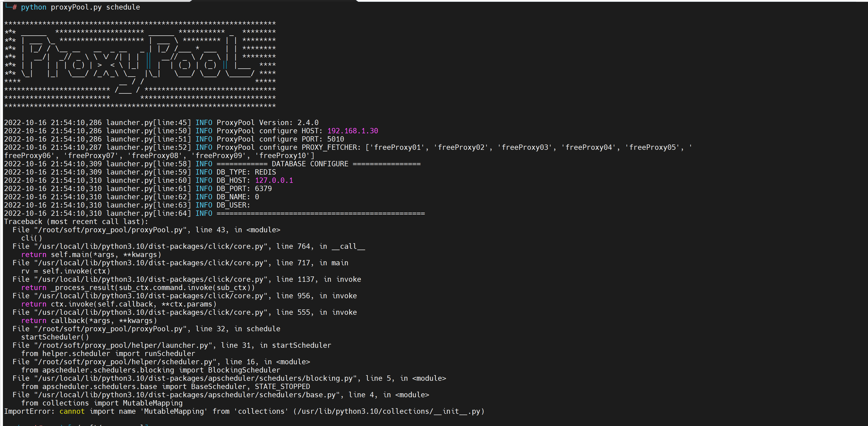Screen dimensions: 868x426
Task: Click 'DATABASE CONFIGURE' header text
Action: coord(310,164)
